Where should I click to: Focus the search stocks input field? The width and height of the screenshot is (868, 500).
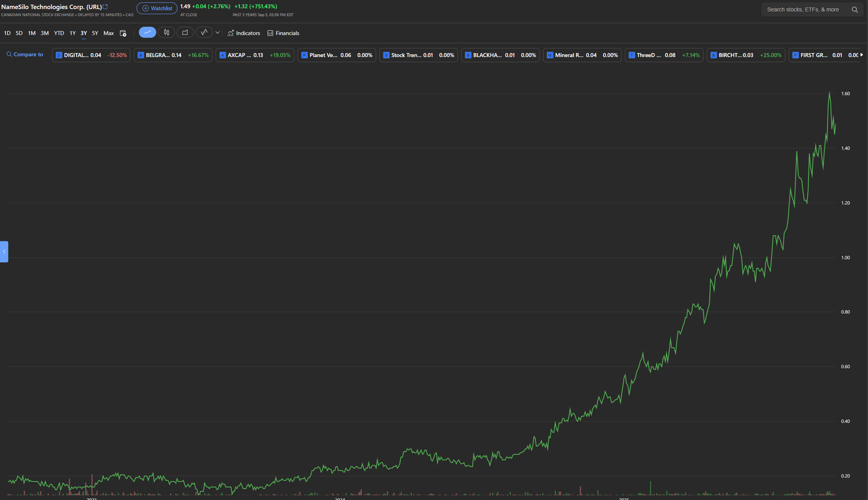tap(803, 9)
